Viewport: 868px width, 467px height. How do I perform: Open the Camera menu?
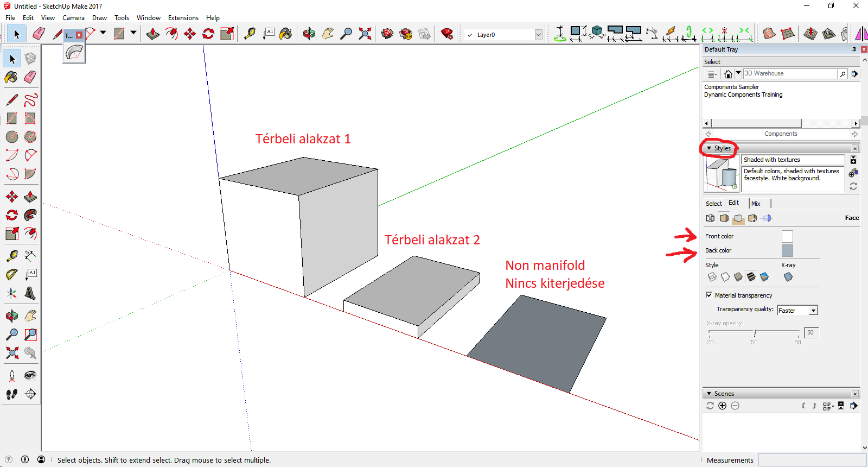point(73,18)
